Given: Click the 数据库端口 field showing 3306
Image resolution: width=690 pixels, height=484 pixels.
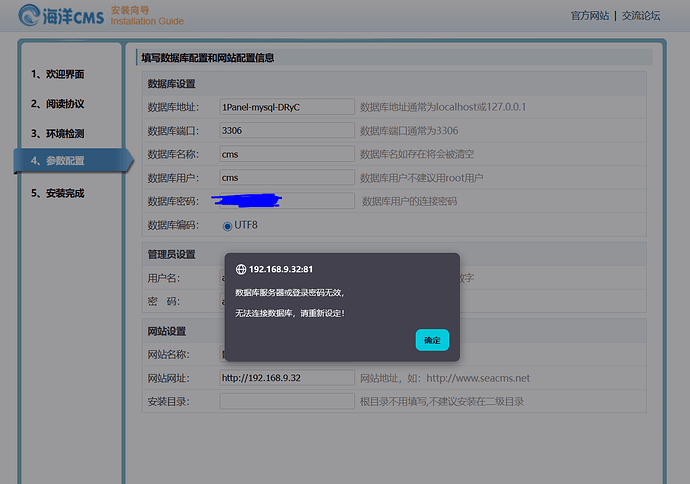Looking at the screenshot, I should (287, 130).
